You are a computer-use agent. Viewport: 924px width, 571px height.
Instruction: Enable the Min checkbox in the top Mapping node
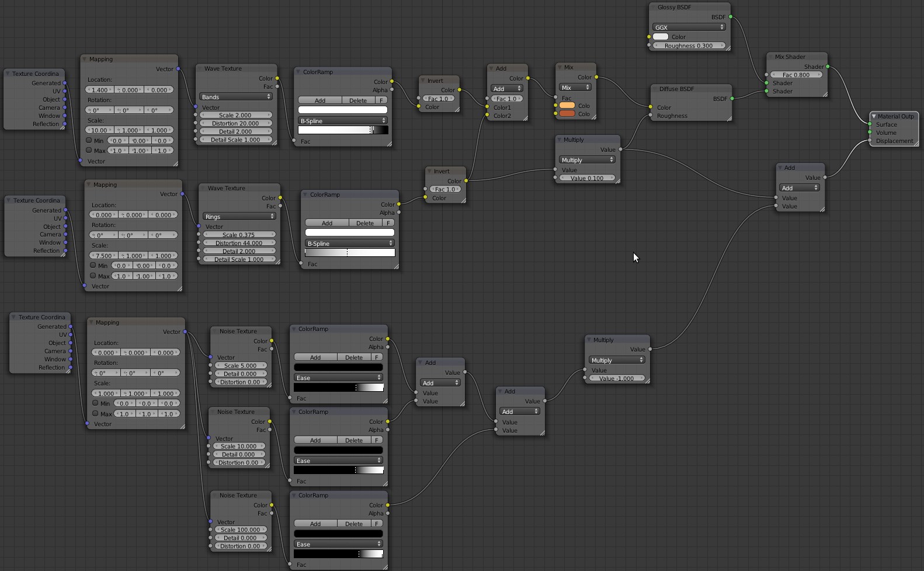pos(89,140)
